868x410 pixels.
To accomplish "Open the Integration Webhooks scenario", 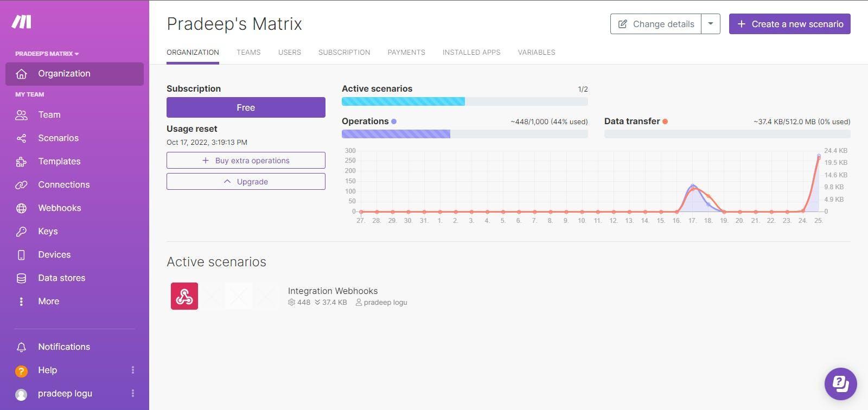I will click(333, 291).
